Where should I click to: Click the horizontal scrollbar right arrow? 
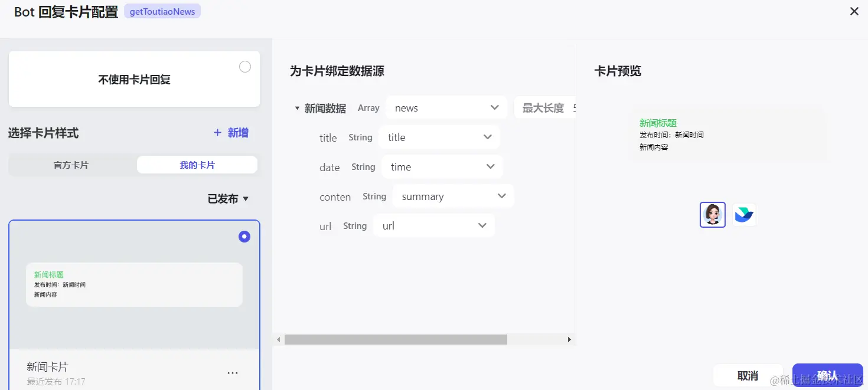[x=569, y=339]
